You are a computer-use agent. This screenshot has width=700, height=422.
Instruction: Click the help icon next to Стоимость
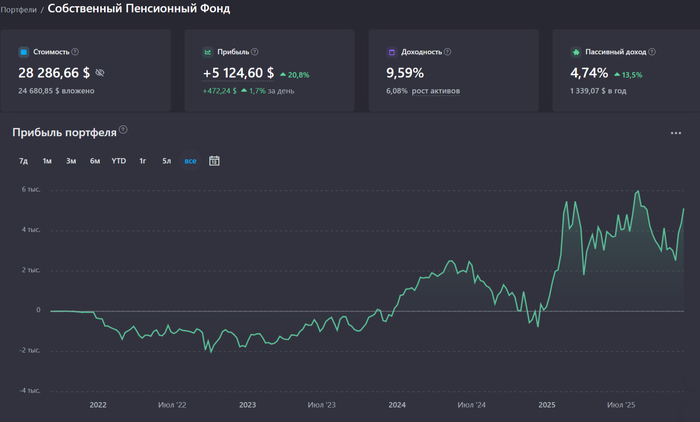pyautogui.click(x=75, y=51)
